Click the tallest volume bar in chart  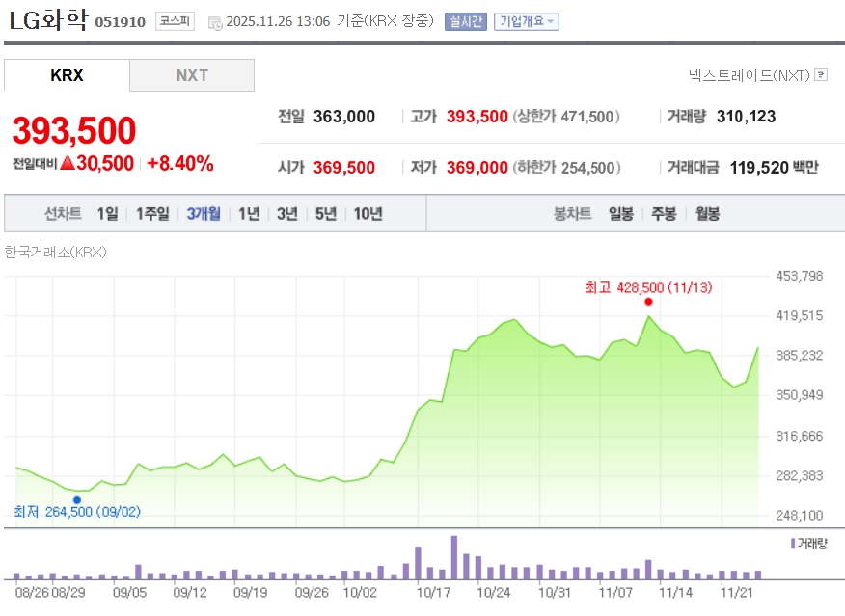453,557
